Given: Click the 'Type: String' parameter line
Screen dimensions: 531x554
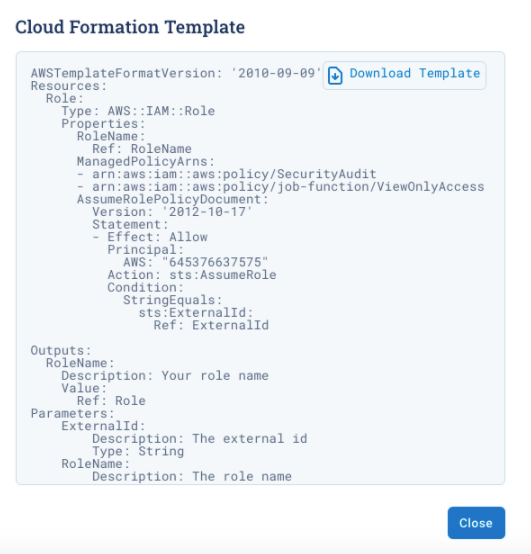Looking at the screenshot, I should [138, 451].
